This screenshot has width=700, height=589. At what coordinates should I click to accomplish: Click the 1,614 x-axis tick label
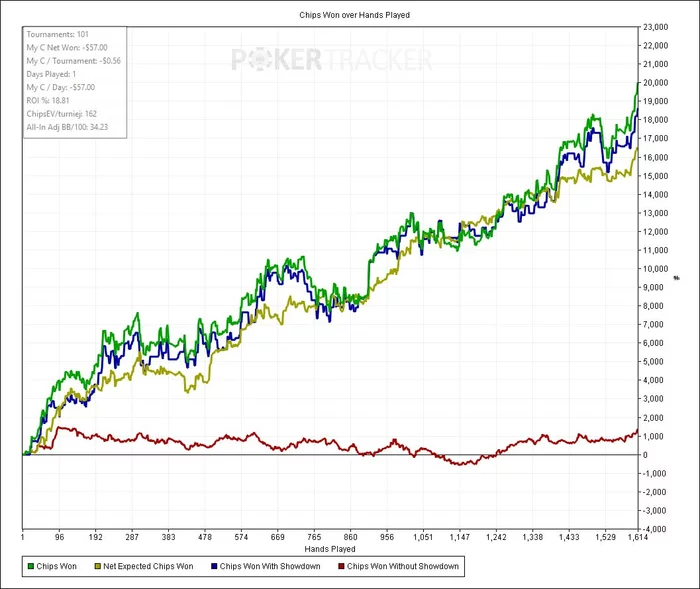638,537
